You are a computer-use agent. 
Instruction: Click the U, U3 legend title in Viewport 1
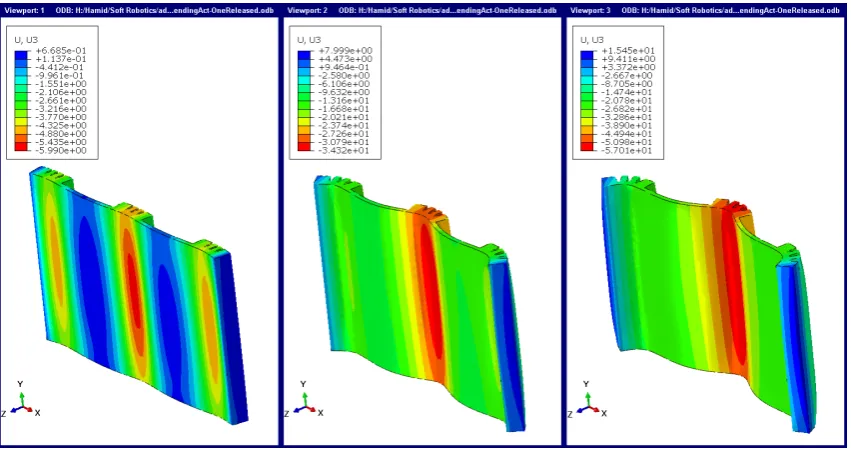click(26, 40)
